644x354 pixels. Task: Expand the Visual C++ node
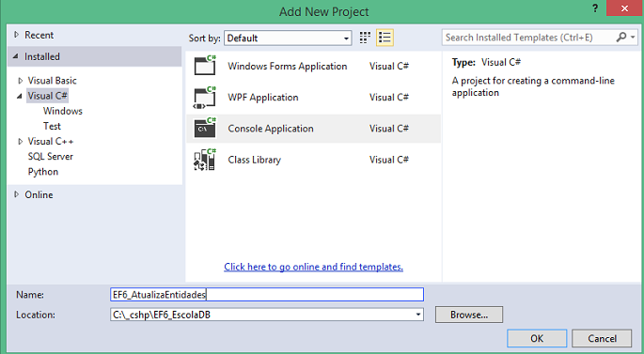click(20, 142)
